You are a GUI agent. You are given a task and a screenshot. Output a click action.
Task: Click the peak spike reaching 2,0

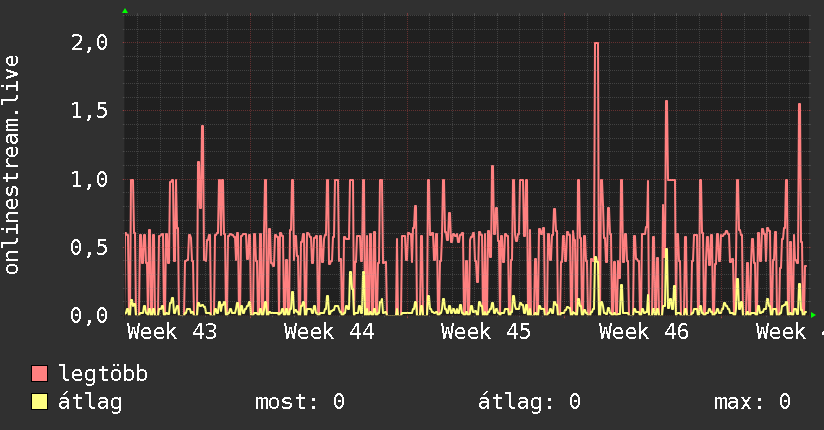click(x=596, y=43)
